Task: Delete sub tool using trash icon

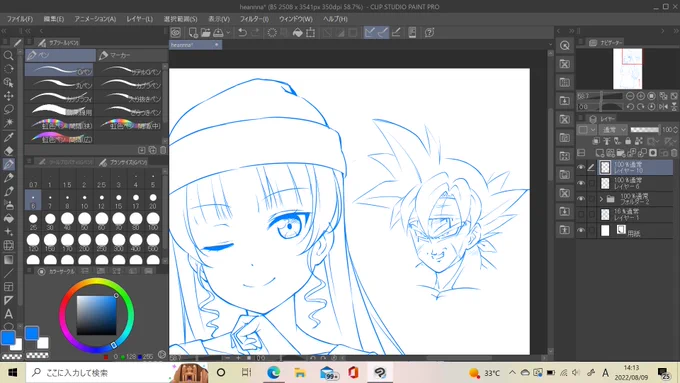Action: 163,150
